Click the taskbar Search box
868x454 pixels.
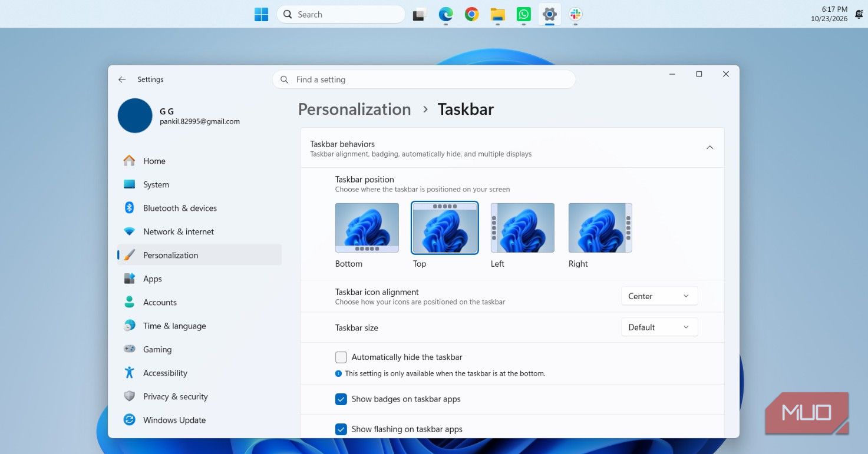click(x=341, y=14)
